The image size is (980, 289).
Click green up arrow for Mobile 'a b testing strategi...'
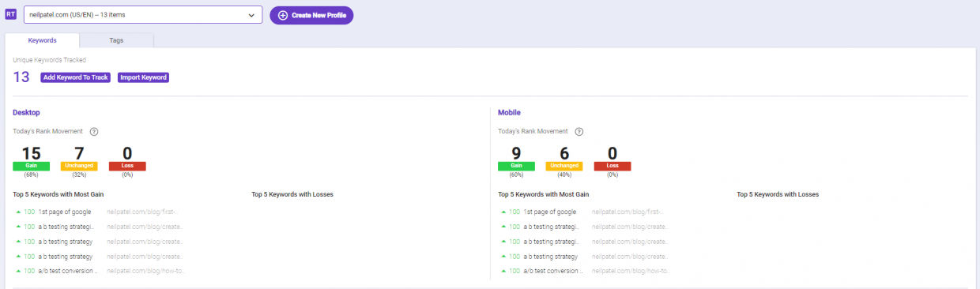pyautogui.click(x=503, y=227)
